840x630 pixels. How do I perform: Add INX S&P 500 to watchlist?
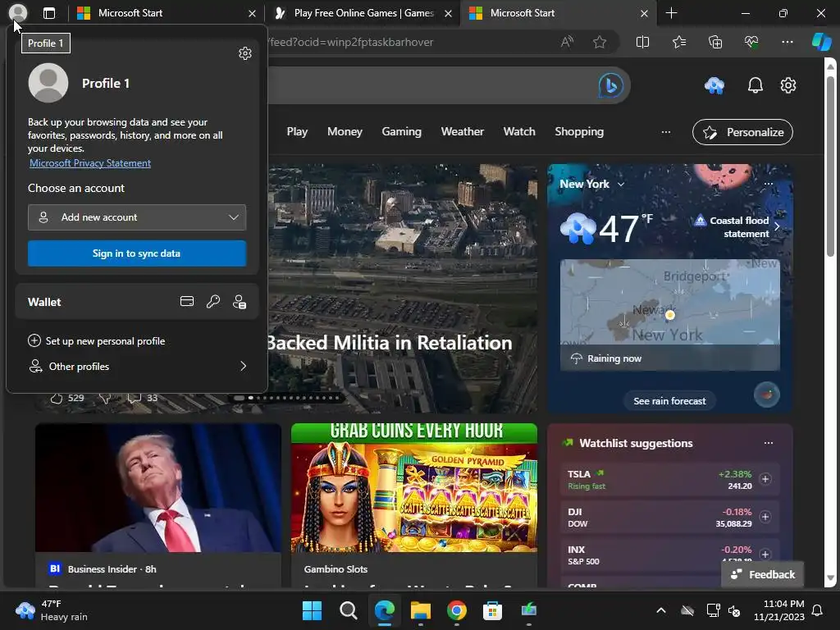coord(765,555)
